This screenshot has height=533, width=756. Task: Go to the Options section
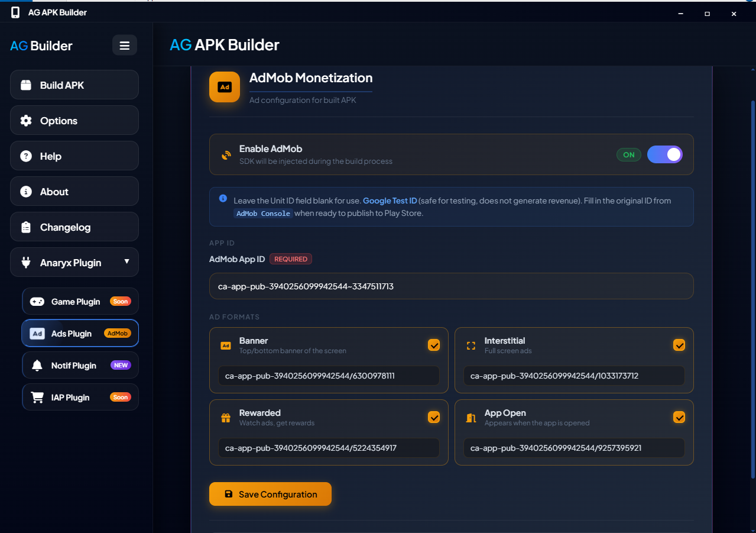74,121
